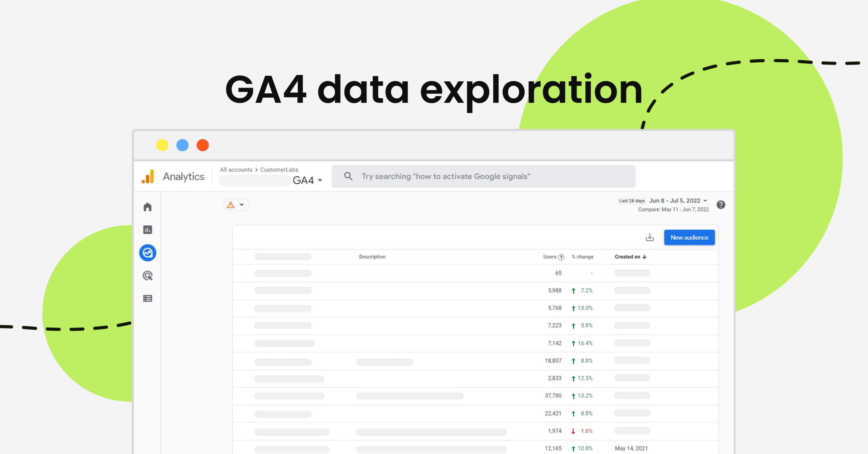Click the Compare: May 11 - Jun 7, 2022 text
Screen dimensions: 868x454
tap(673, 210)
